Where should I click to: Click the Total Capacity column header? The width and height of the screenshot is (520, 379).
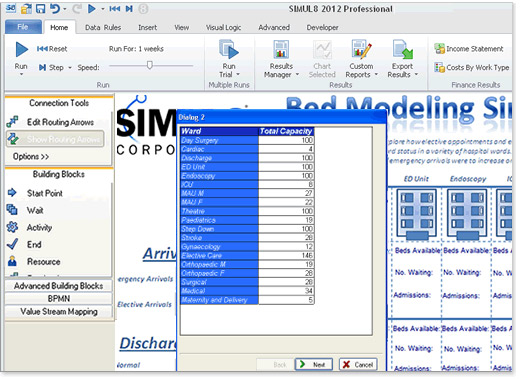coord(286,131)
